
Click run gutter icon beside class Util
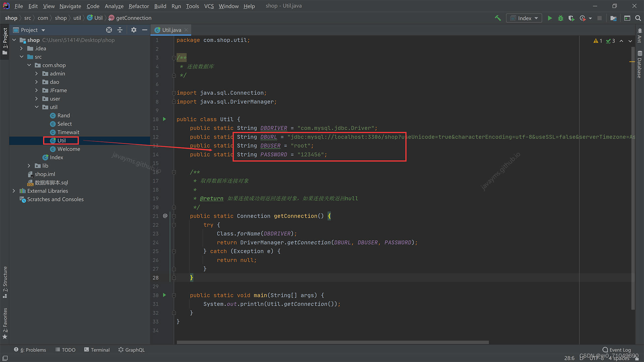164,119
